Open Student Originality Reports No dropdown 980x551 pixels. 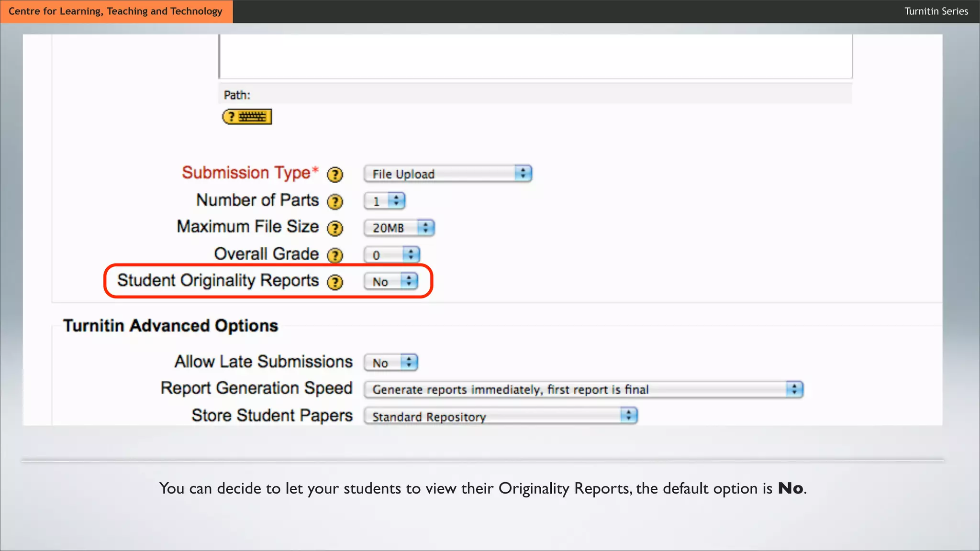click(391, 282)
